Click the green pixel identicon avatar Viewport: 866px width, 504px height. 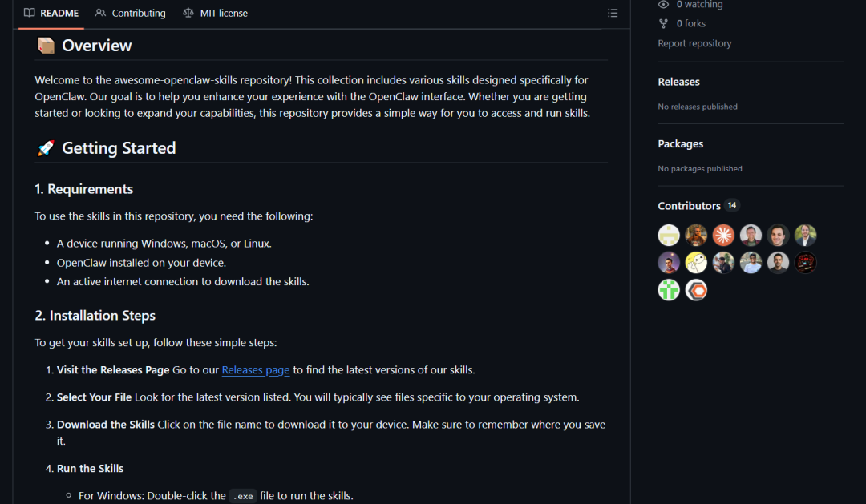pos(669,289)
